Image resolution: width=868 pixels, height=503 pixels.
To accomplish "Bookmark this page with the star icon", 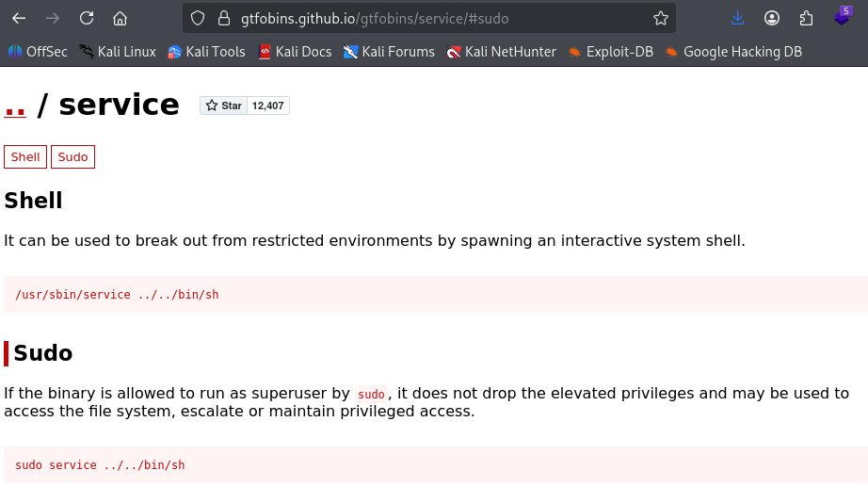I will click(x=660, y=18).
